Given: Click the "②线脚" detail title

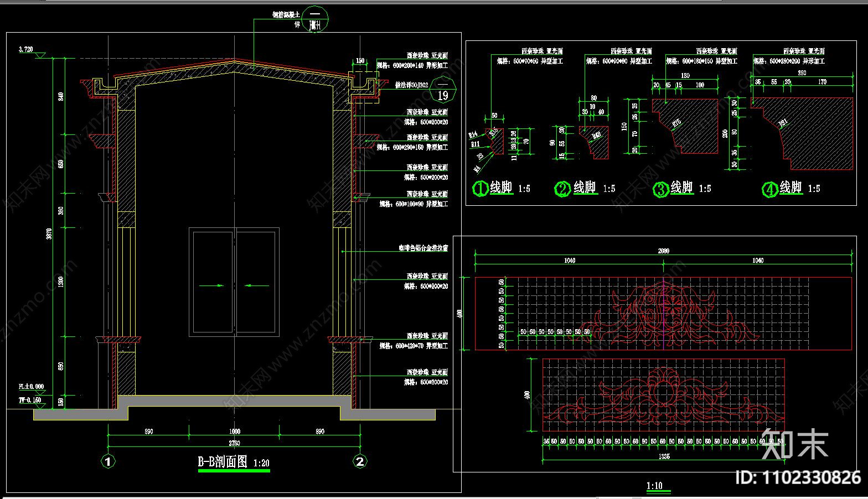Looking at the screenshot, I should (x=577, y=188).
